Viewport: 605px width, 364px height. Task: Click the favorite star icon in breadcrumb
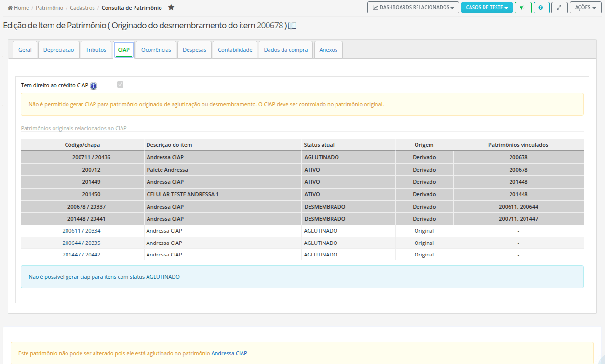click(x=171, y=8)
